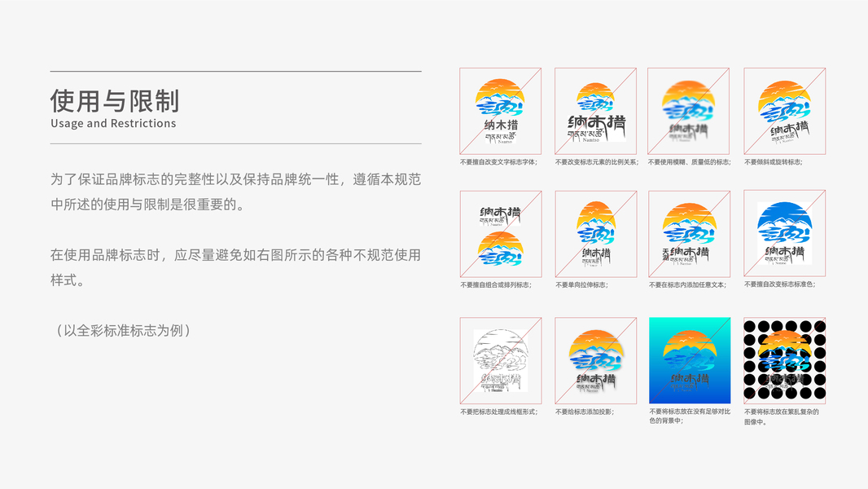Select the wireframe outline logo example
868x489 pixels.
[x=501, y=360]
